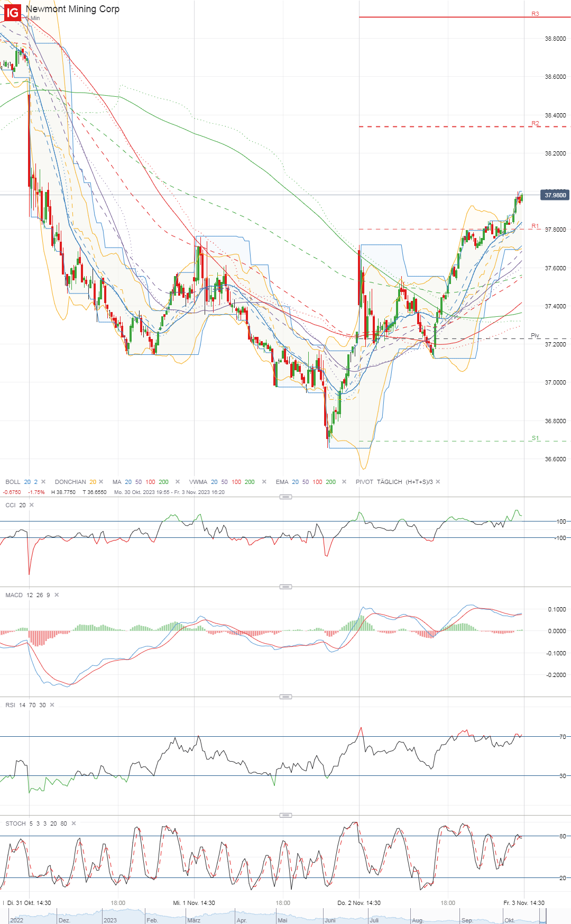Open PIVOT TÄGLICH settings
The image size is (571, 924).
click(394, 482)
